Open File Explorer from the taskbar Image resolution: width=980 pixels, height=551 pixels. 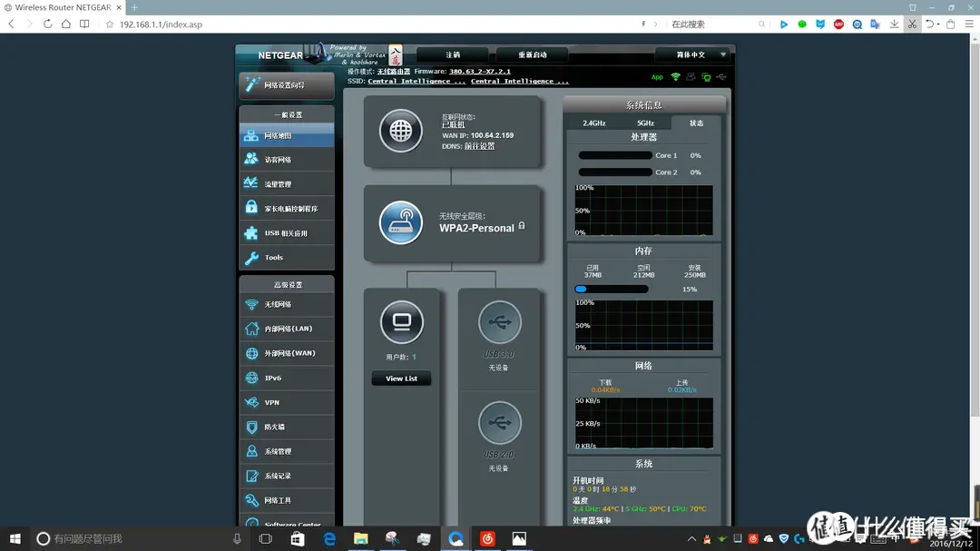tap(360, 538)
